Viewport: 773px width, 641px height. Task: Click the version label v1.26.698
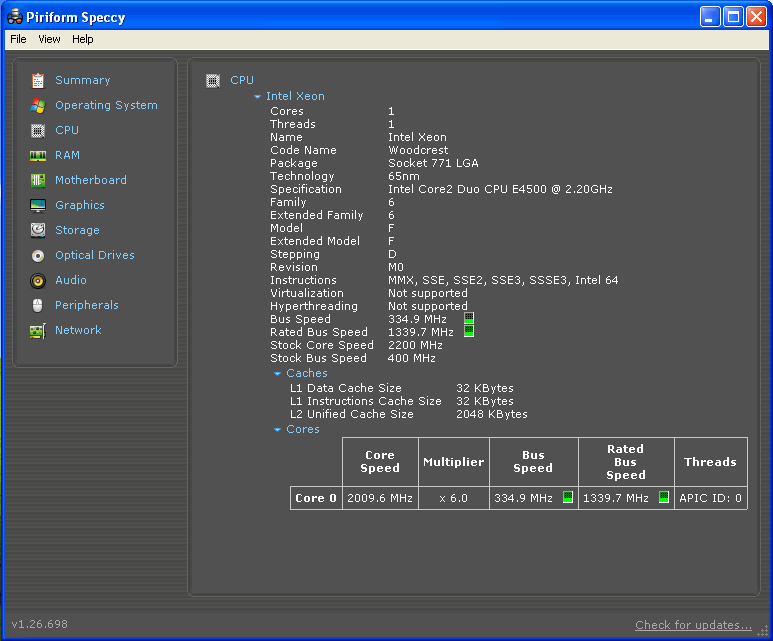click(40, 624)
